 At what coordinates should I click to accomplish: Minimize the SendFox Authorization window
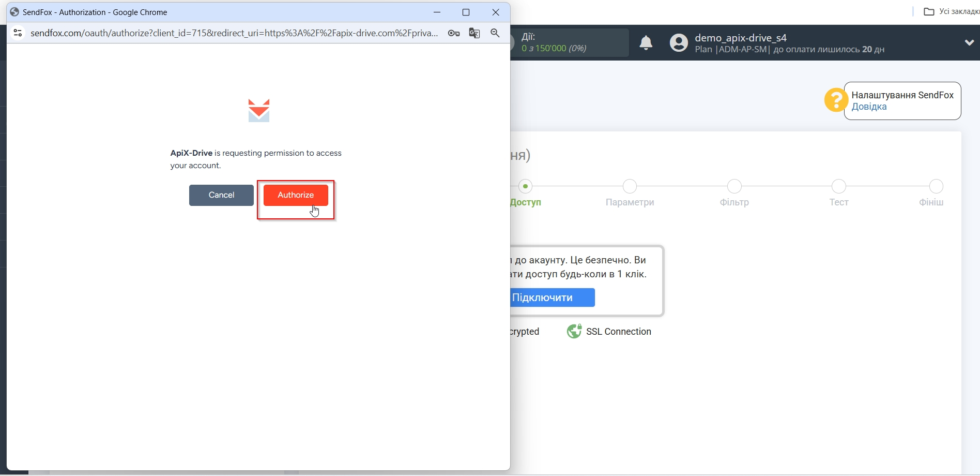click(x=437, y=12)
